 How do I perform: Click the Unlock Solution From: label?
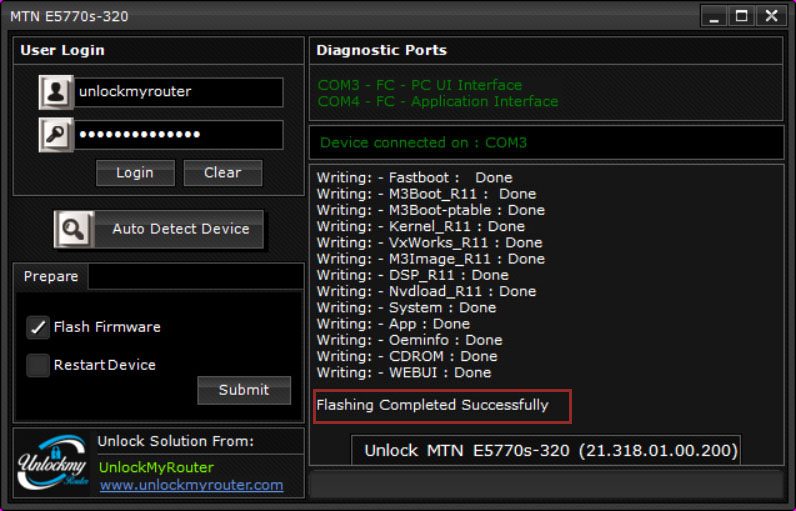(176, 441)
